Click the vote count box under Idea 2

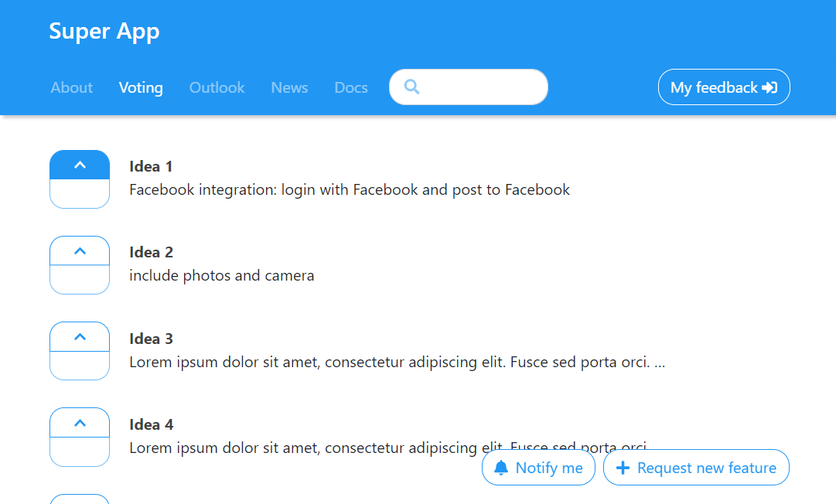click(80, 279)
